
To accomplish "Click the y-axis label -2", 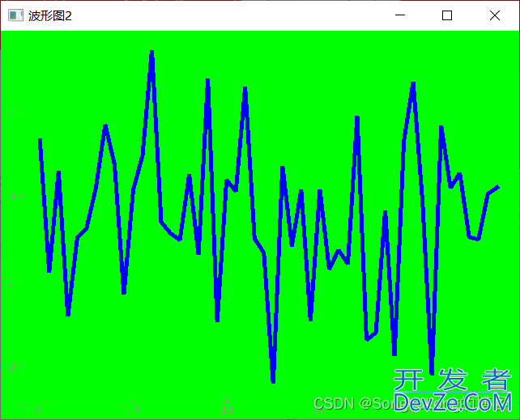I will click(8, 367).
